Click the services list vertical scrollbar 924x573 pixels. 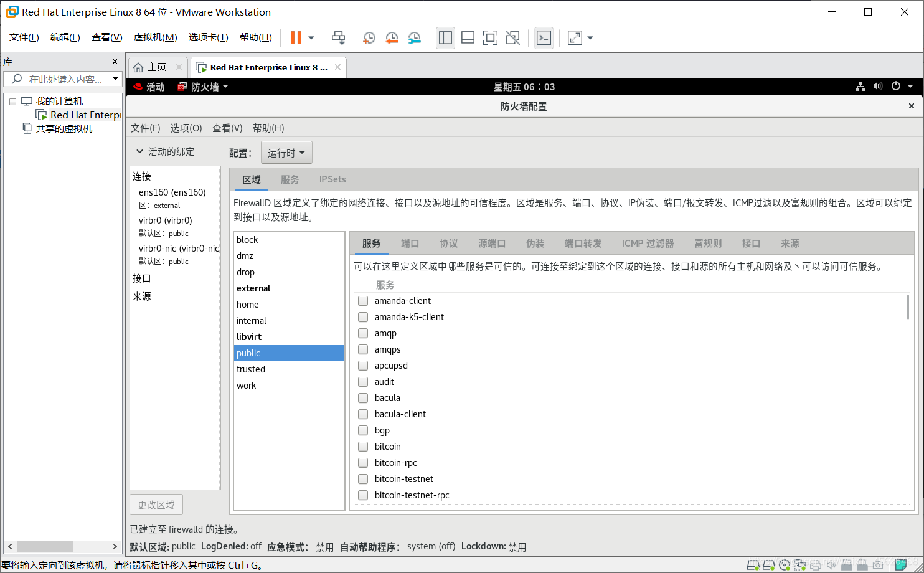tap(908, 306)
